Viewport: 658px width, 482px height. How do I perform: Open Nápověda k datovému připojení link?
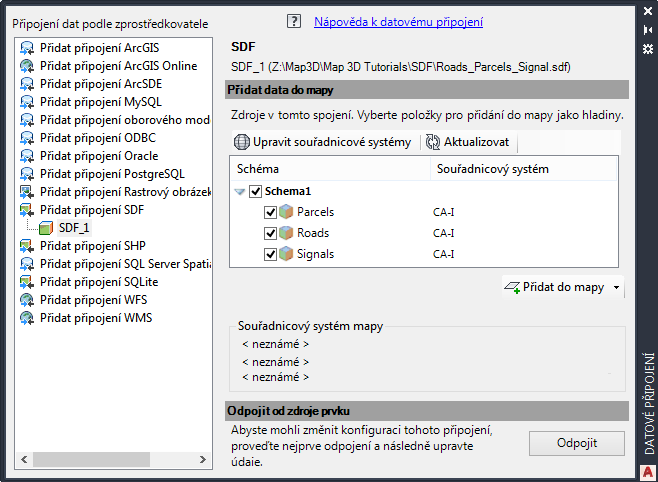[398, 21]
